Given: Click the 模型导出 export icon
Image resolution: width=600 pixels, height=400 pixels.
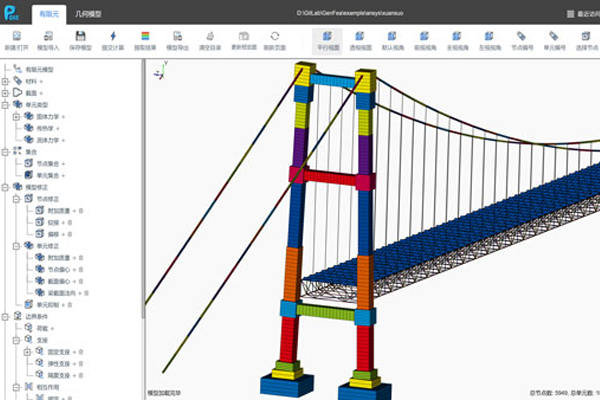Looking at the screenshot, I should (177, 39).
